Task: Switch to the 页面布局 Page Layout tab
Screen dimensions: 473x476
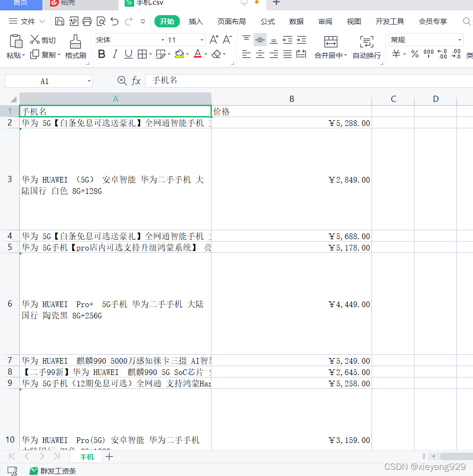Action: 231,22
